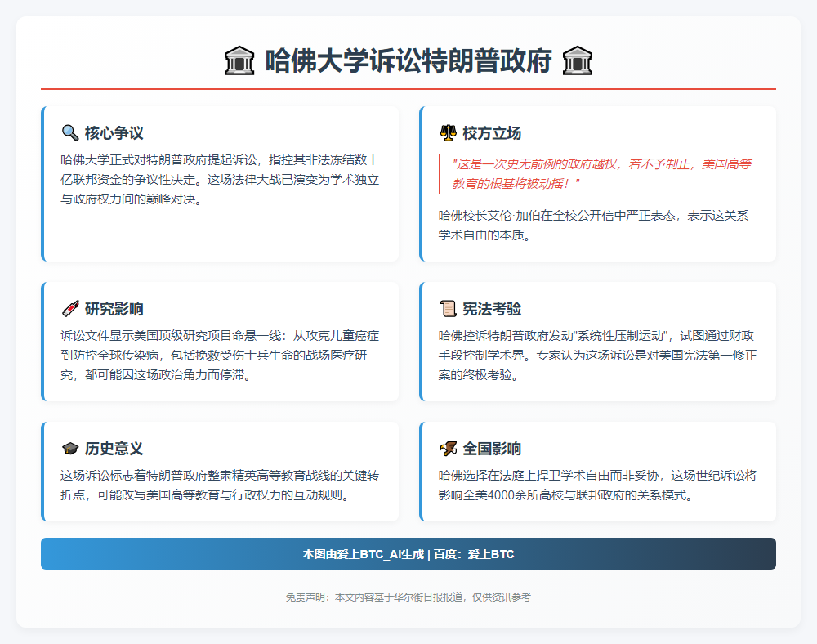This screenshot has width=817, height=644.
Task: Click the paragraph mentioning 哈佛校长艾伦·加伯
Action: [593, 225]
